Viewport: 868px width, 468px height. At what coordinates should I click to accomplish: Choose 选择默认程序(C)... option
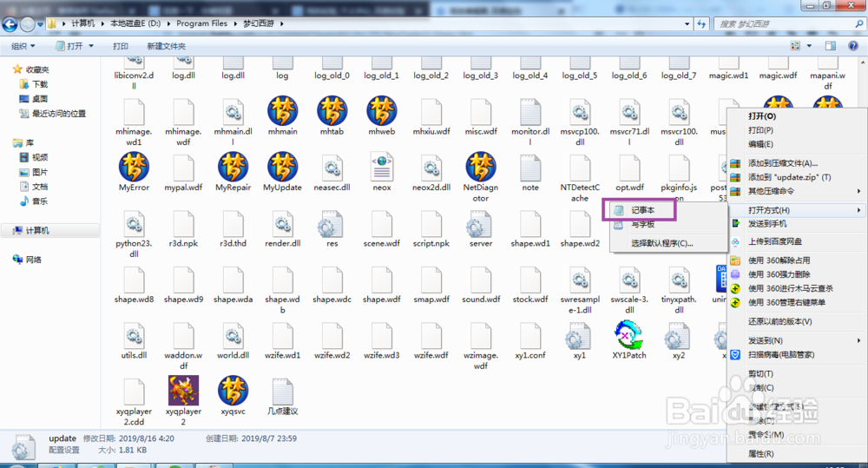pos(662,243)
